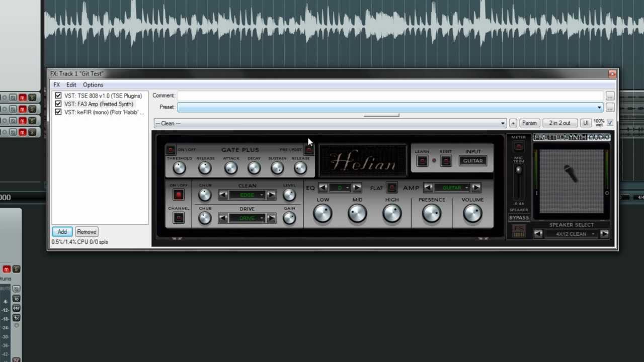Select the keFIR (mono) plugin entry
Screen dimensions: 644x362
[104, 112]
